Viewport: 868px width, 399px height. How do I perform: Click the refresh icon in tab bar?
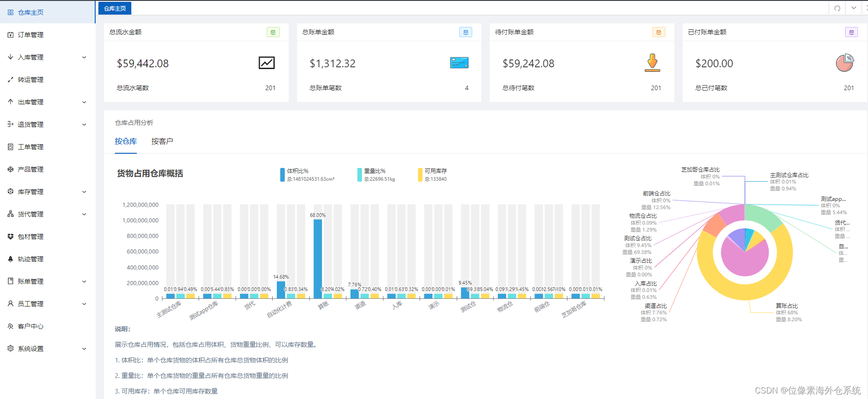click(837, 8)
